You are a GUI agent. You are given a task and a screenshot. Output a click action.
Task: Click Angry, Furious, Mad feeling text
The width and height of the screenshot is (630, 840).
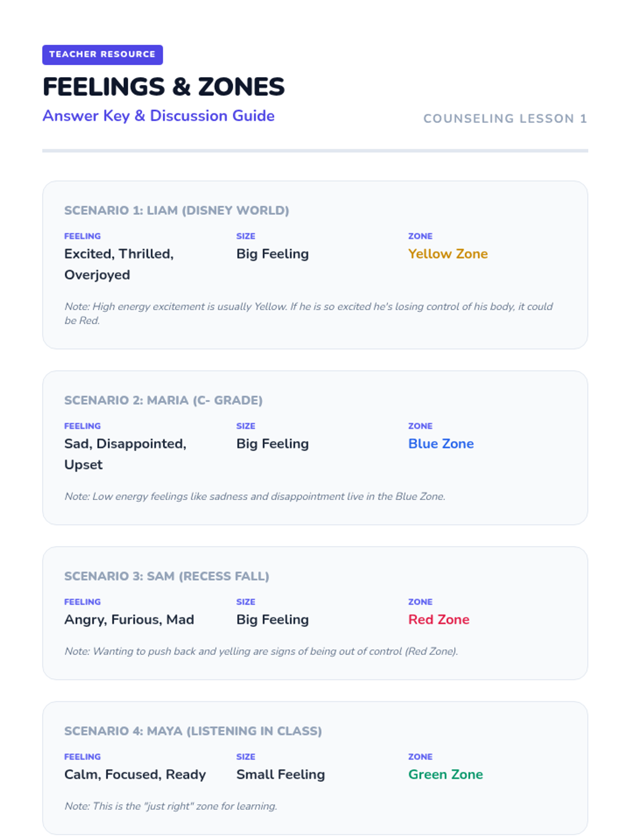(129, 619)
